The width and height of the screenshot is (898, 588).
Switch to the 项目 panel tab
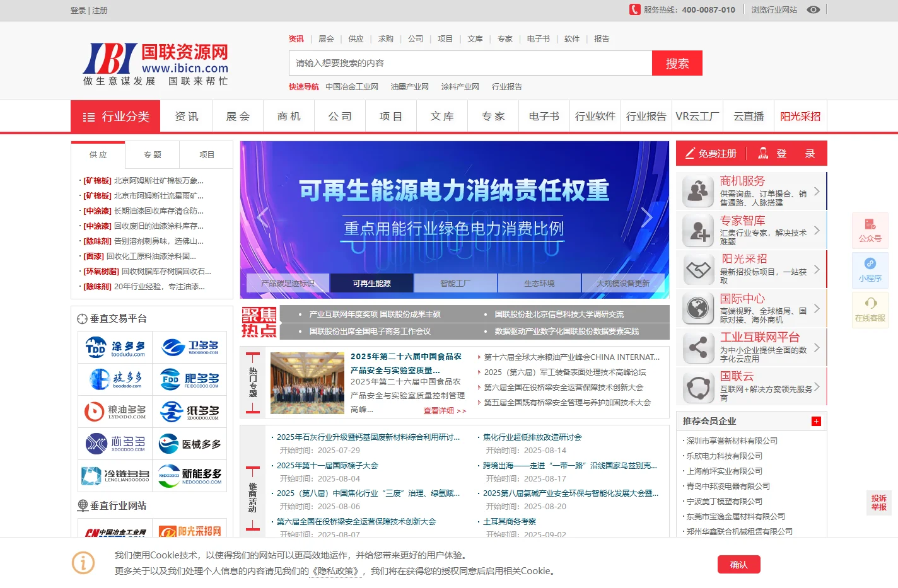207,154
